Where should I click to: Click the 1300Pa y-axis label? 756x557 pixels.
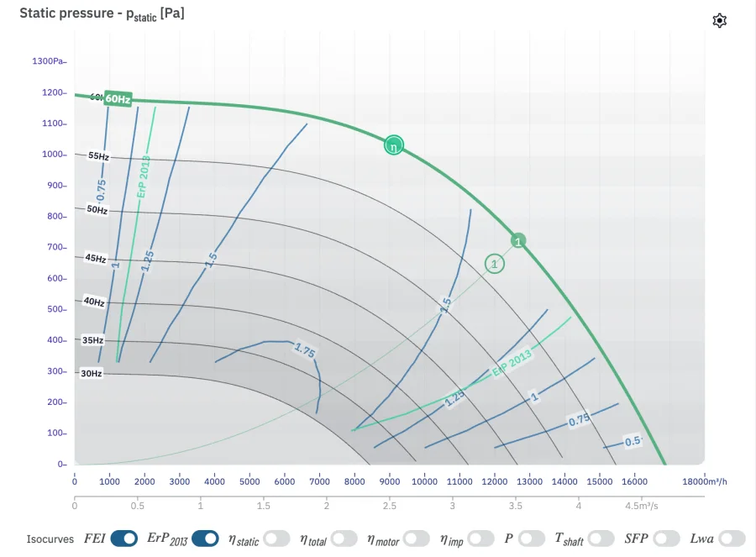pos(48,60)
